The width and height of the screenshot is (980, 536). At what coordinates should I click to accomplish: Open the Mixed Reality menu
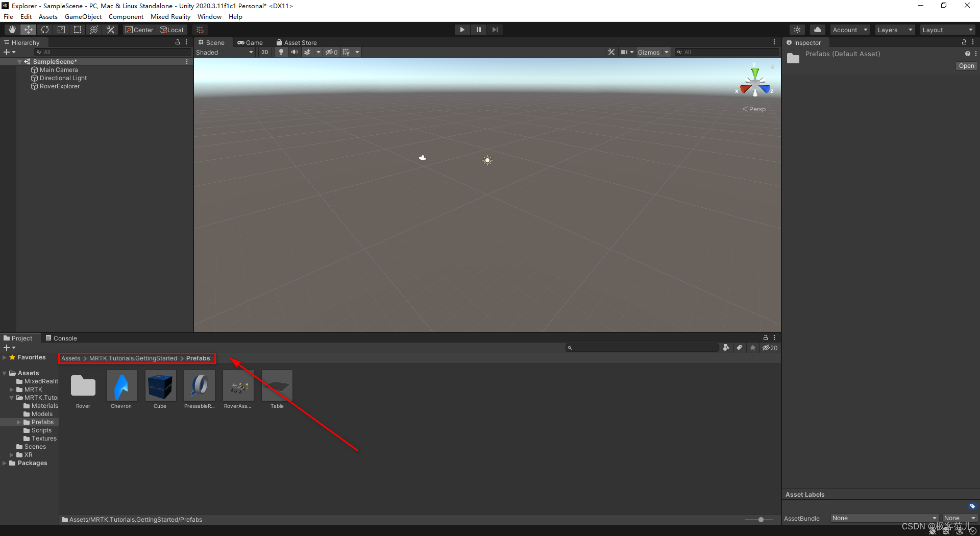pos(170,16)
